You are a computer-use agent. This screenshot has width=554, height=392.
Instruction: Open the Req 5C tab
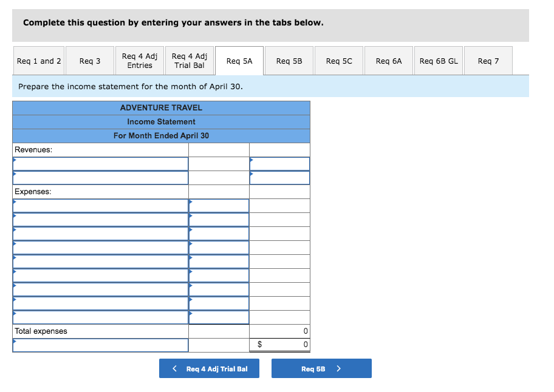[x=339, y=61]
